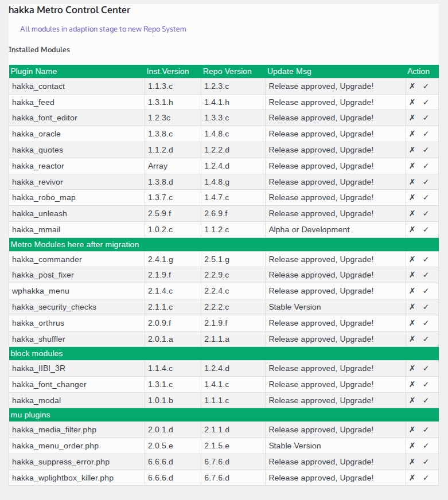Click the checkmark icon for wphakka_menu

pyautogui.click(x=426, y=291)
